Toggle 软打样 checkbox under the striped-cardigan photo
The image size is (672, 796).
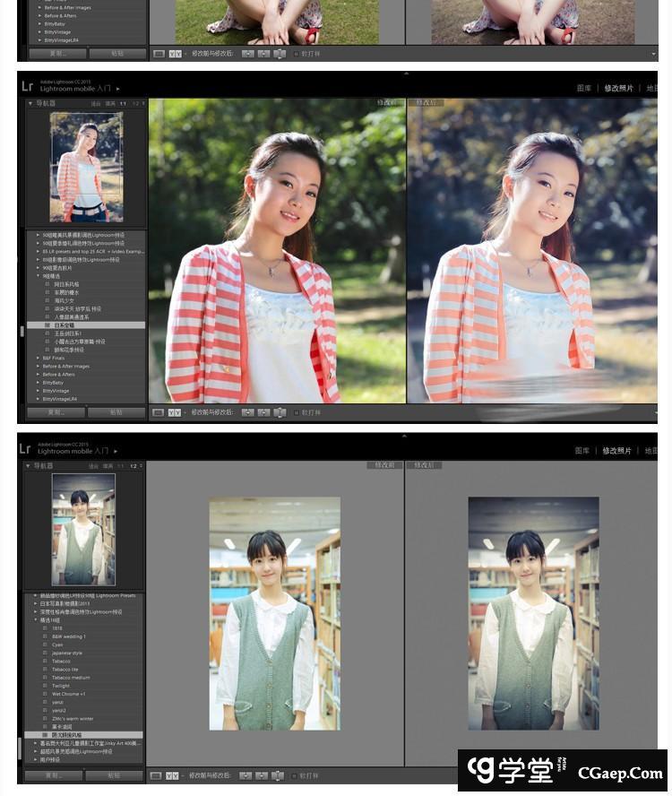click(x=297, y=412)
